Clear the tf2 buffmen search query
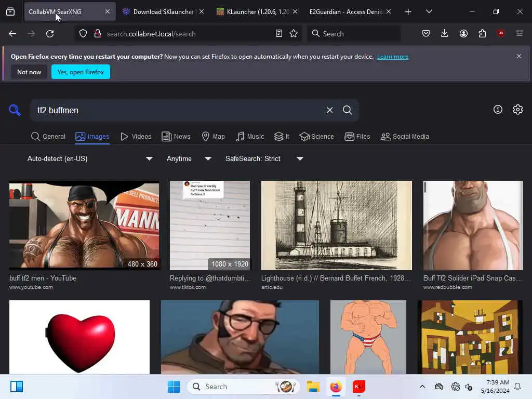 pyautogui.click(x=329, y=110)
